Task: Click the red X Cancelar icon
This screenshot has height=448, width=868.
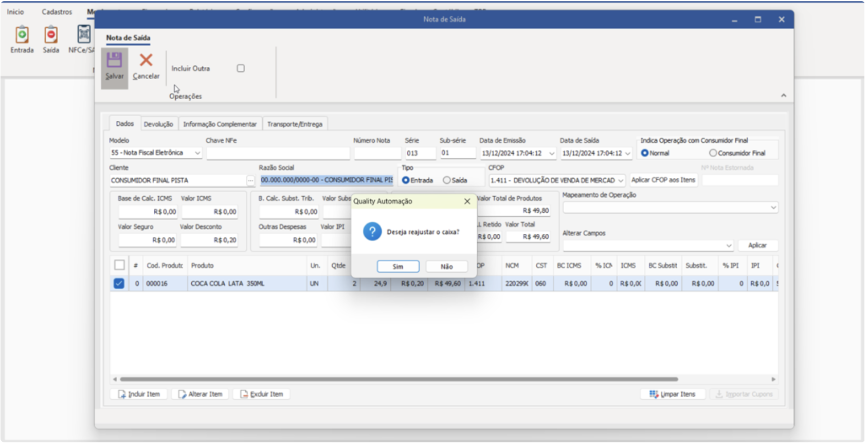Action: coord(146,60)
